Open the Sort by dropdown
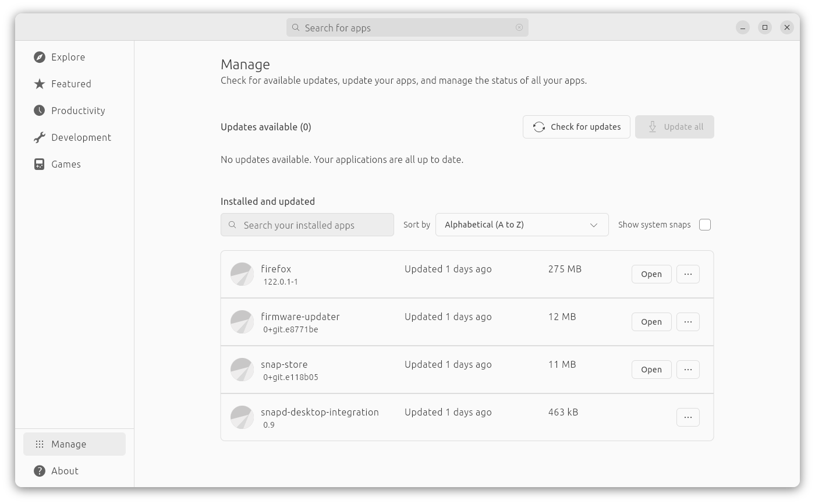Viewport: 815px width, 504px height. 522,224
